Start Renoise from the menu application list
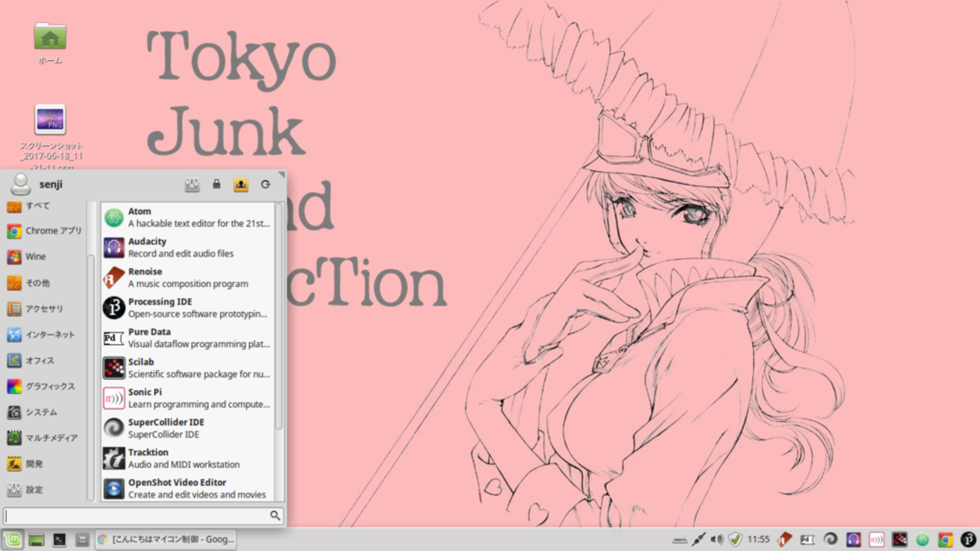980x551 pixels. 187,277
